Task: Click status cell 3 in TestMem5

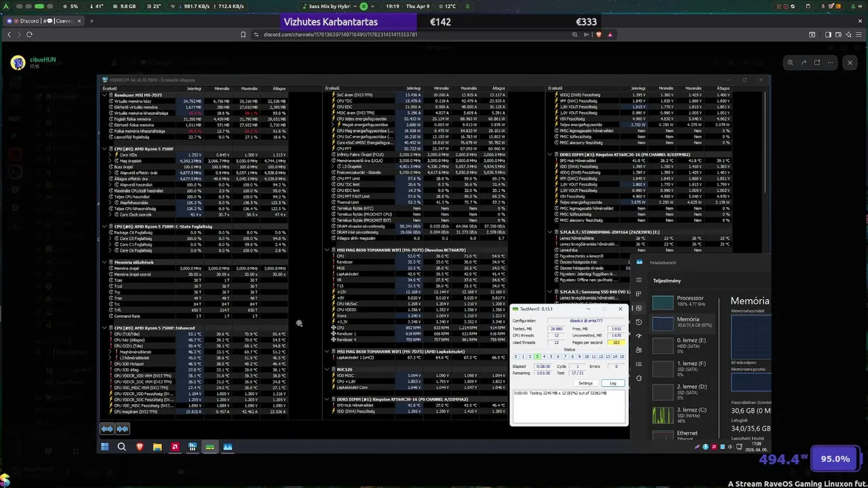Action: [x=537, y=357]
